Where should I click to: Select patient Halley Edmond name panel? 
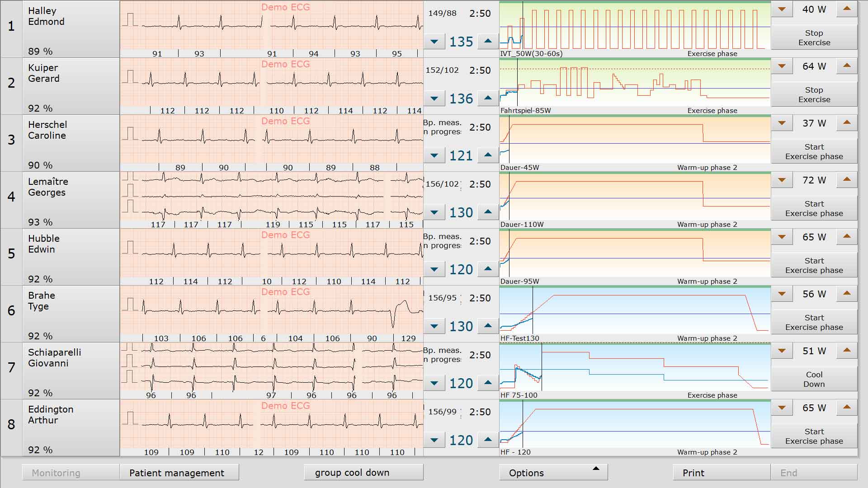coord(71,29)
